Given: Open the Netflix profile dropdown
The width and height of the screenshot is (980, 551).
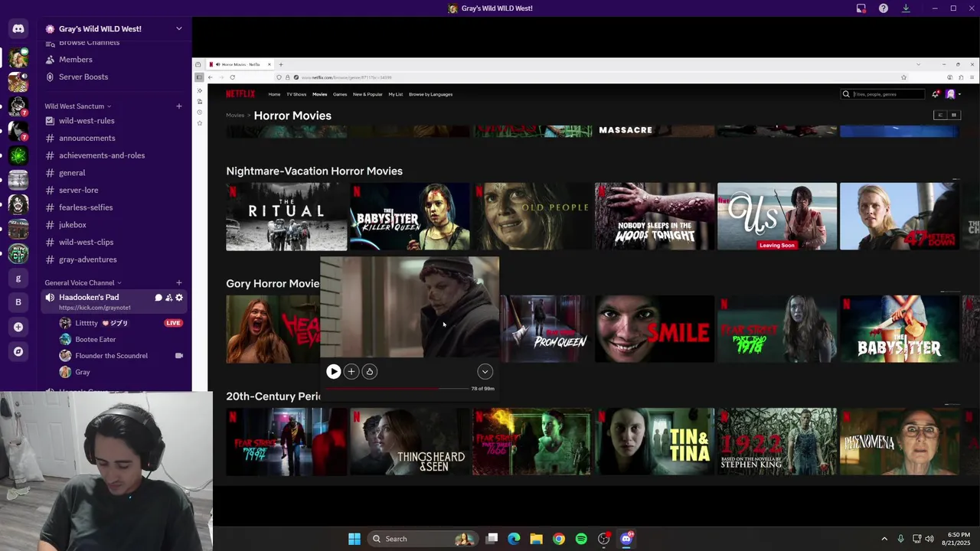Looking at the screenshot, I should [953, 94].
